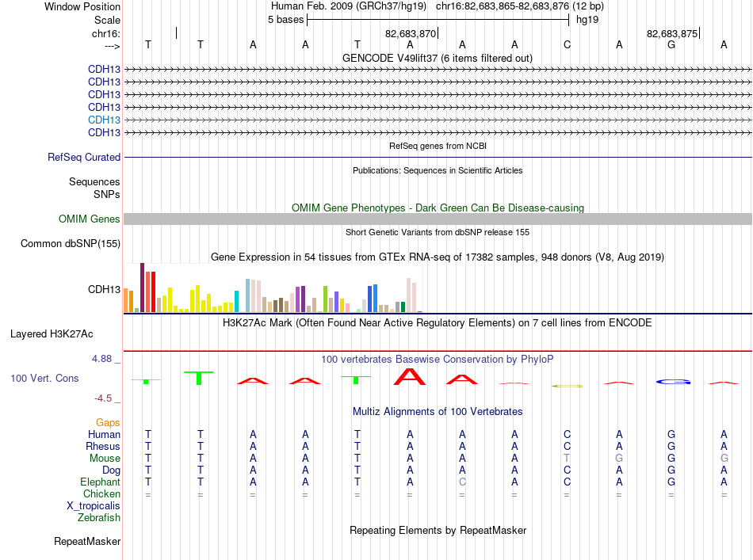Screen dimensions: 753x560
Task: Click the RepeatMasker track label
Action: 87,541
